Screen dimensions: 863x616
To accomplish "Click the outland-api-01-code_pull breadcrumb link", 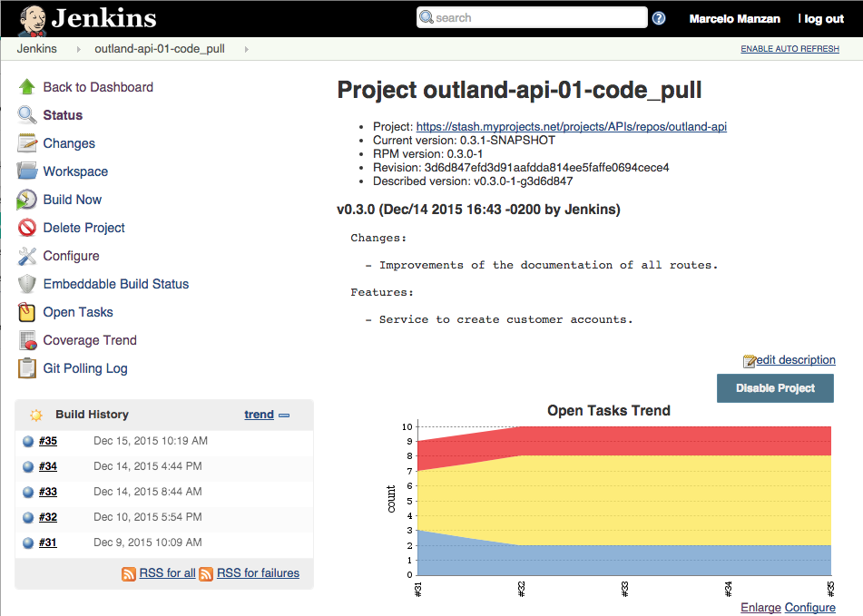I will click(160, 48).
